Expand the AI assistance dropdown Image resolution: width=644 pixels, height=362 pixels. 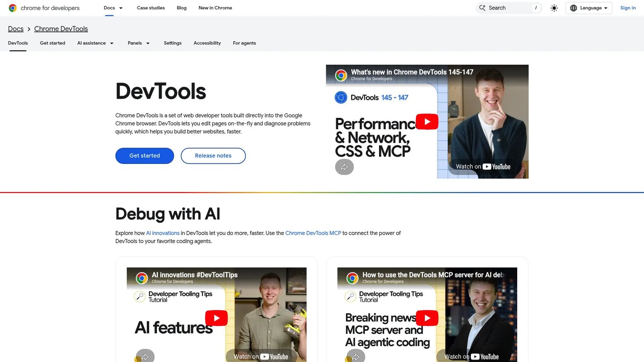[x=112, y=43]
